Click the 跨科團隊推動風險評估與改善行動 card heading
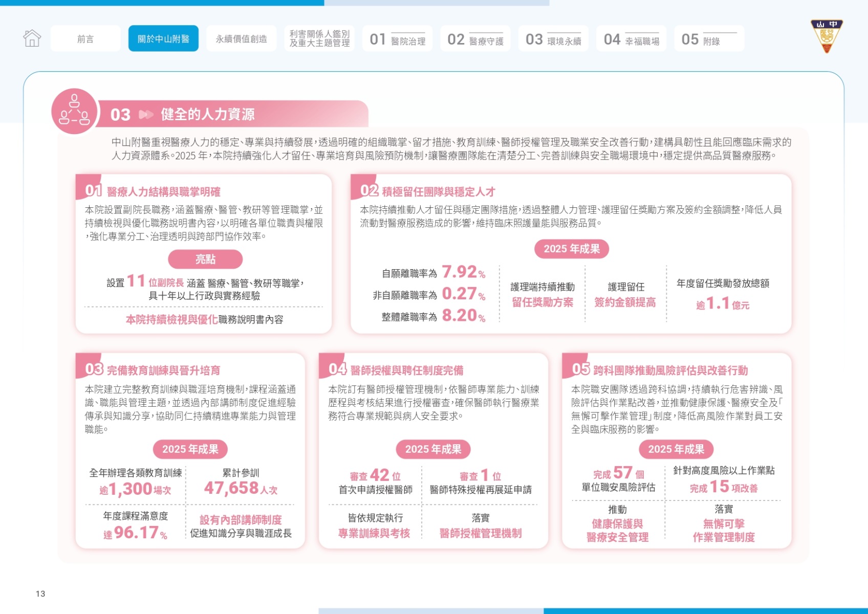The image size is (868, 614). click(x=670, y=370)
